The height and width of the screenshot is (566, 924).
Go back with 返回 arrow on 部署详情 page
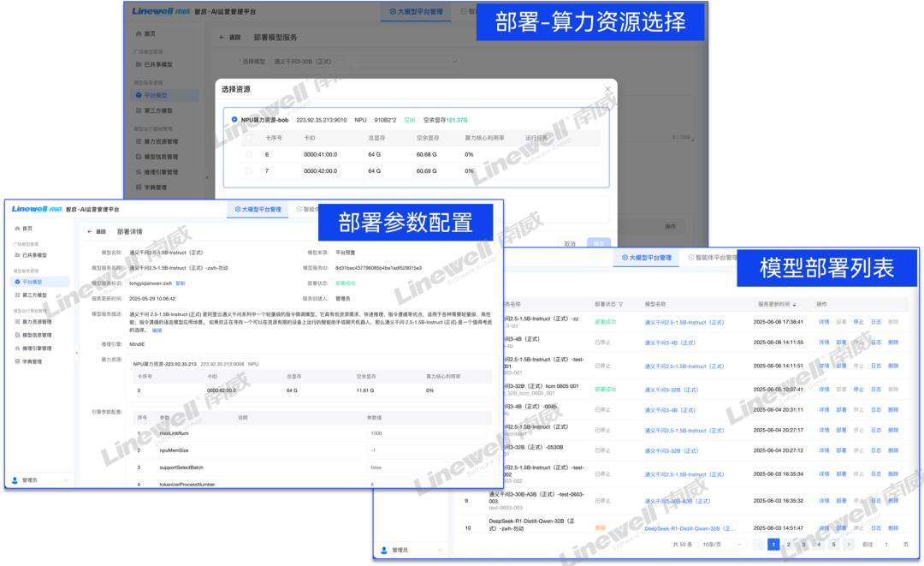98,232
